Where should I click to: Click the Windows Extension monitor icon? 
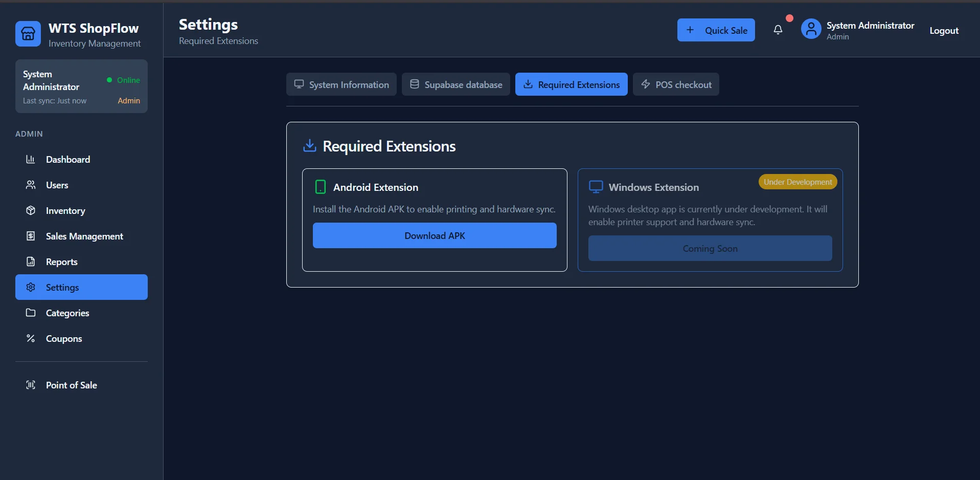click(x=596, y=187)
